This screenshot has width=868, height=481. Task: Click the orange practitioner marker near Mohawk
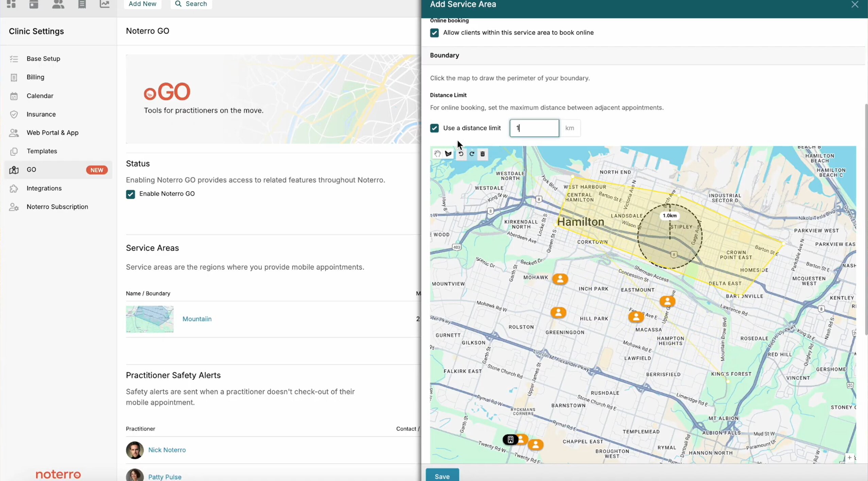coord(560,279)
